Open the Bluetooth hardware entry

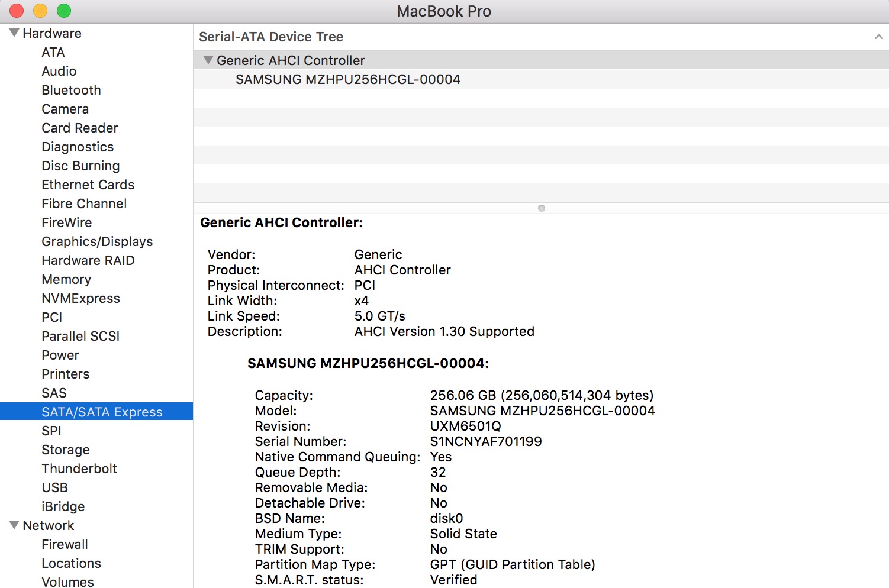click(x=72, y=90)
